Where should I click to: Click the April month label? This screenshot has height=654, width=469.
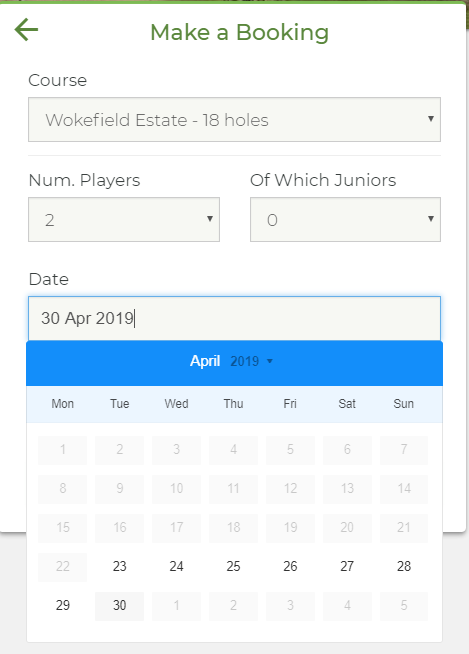pyautogui.click(x=205, y=361)
